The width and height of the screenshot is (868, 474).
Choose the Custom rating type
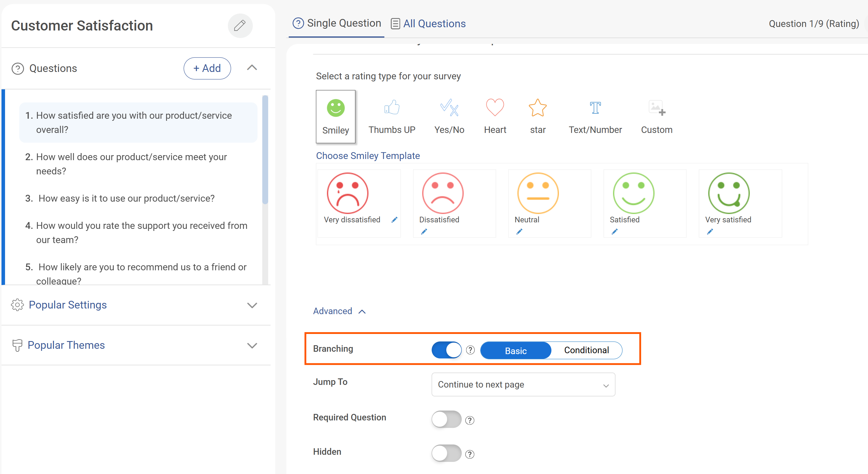pyautogui.click(x=656, y=116)
